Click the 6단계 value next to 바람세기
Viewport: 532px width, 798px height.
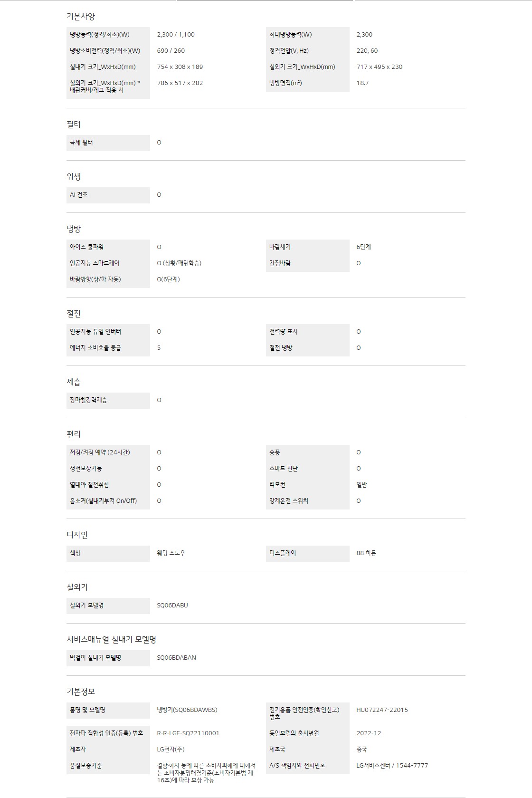(364, 247)
